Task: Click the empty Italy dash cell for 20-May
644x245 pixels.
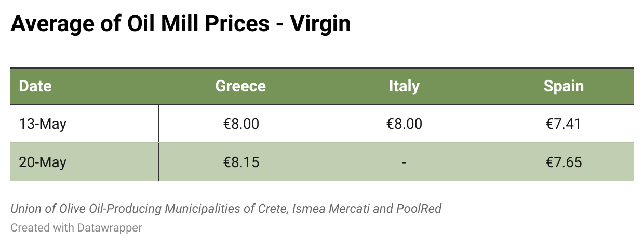Action: click(404, 162)
